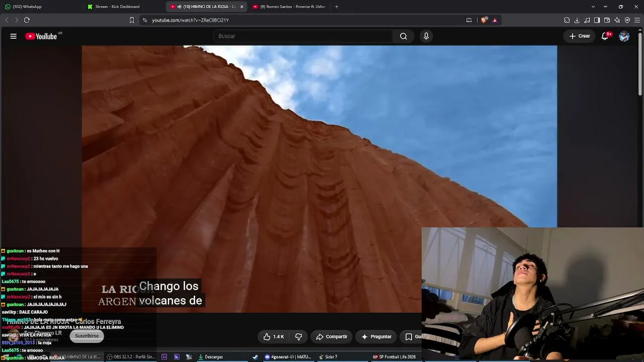The height and width of the screenshot is (362, 644).
Task: Start voice search with the microphone
Action: tap(426, 36)
